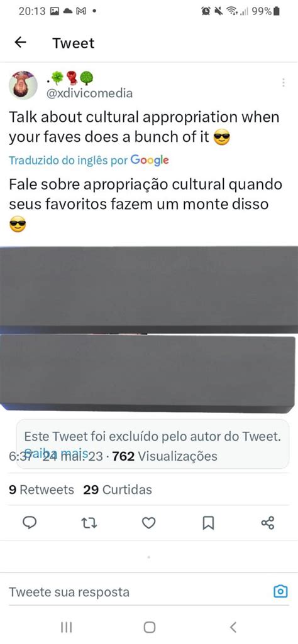298x644 pixels.
Task: Tap the share icon
Action: tap(268, 522)
